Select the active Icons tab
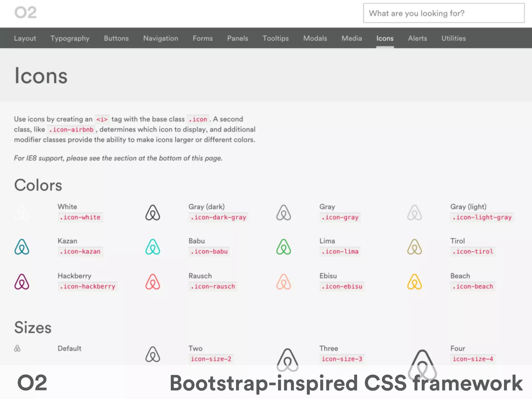The width and height of the screenshot is (532, 399). [385, 38]
